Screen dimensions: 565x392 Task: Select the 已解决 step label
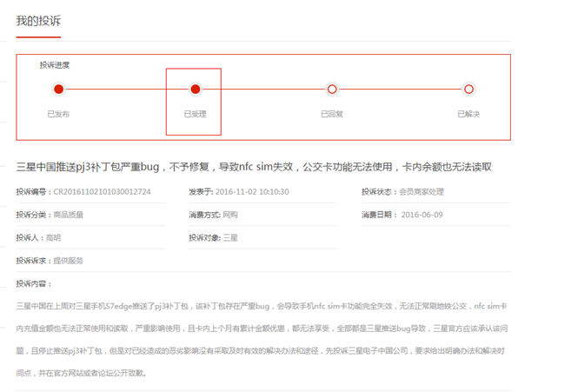[469, 114]
